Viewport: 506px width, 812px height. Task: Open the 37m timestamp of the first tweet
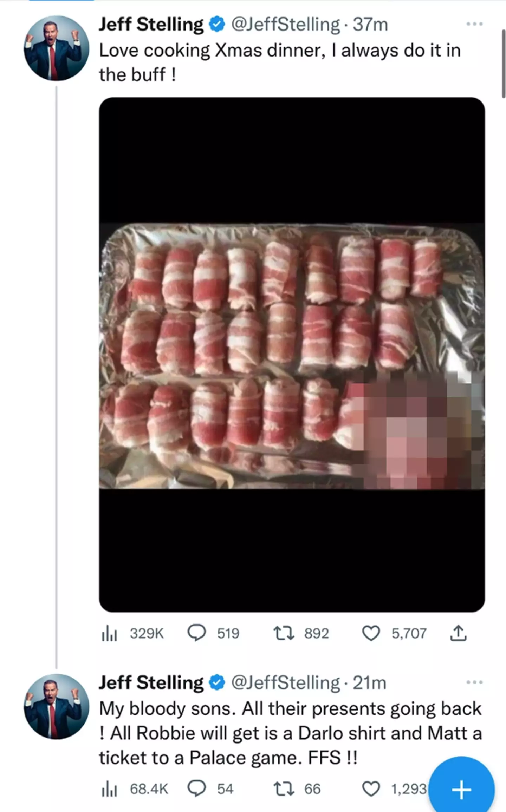370,25
